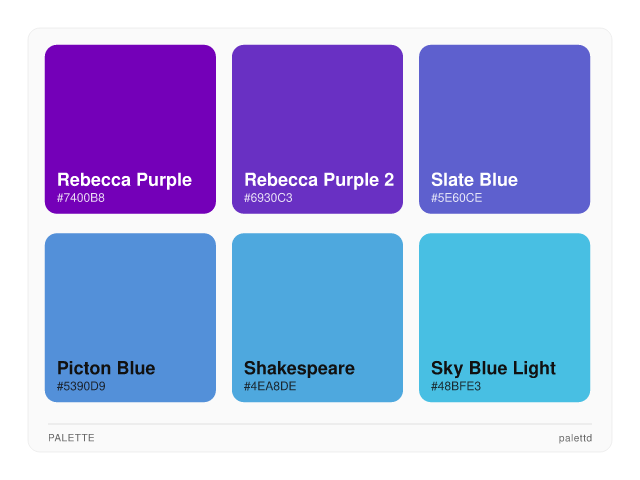The width and height of the screenshot is (640, 480).
Task: Select the Rebecca Purple color swatch
Action: (130, 110)
